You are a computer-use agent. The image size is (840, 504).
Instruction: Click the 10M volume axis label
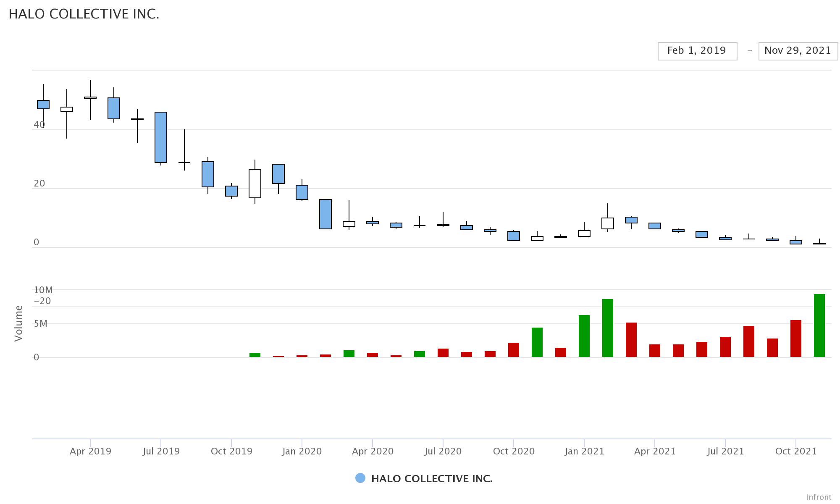tap(43, 290)
